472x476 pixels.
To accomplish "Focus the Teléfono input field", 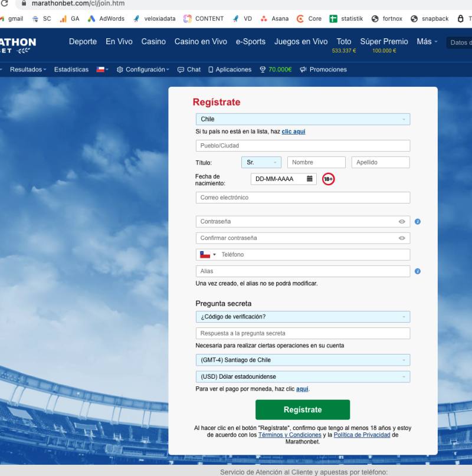I will 314,255.
